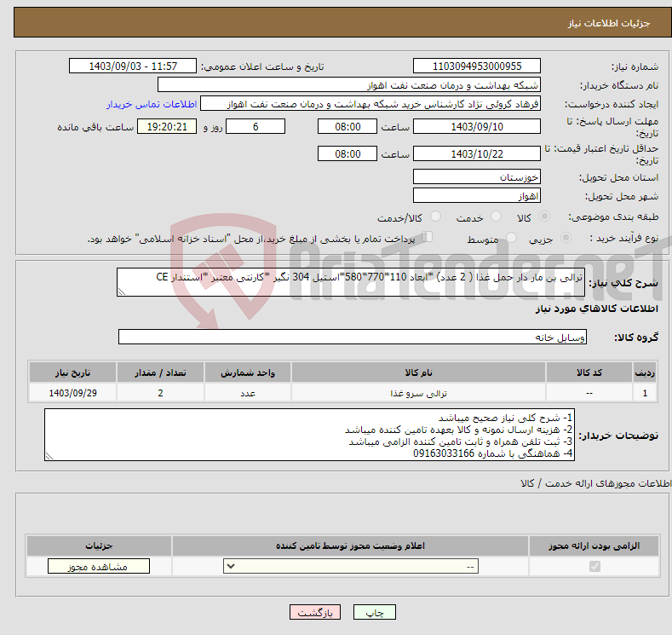
Task: Click the جزئیات permits column header
Action: 99,546
